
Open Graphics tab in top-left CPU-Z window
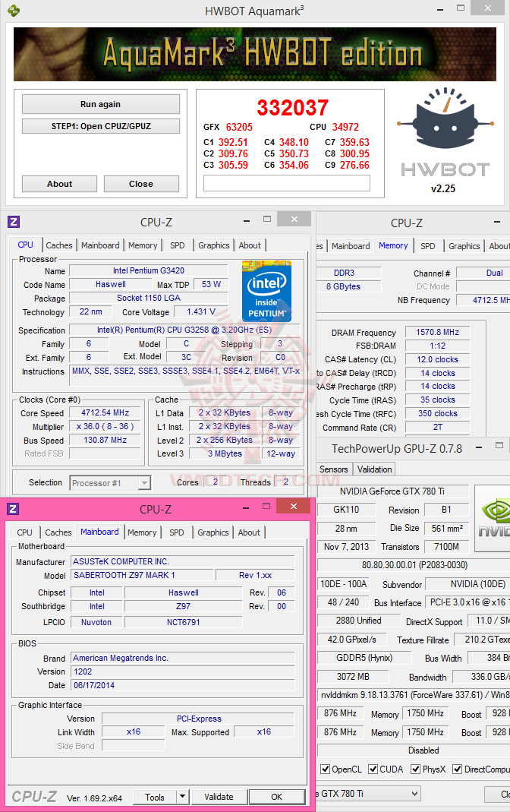[x=213, y=245]
